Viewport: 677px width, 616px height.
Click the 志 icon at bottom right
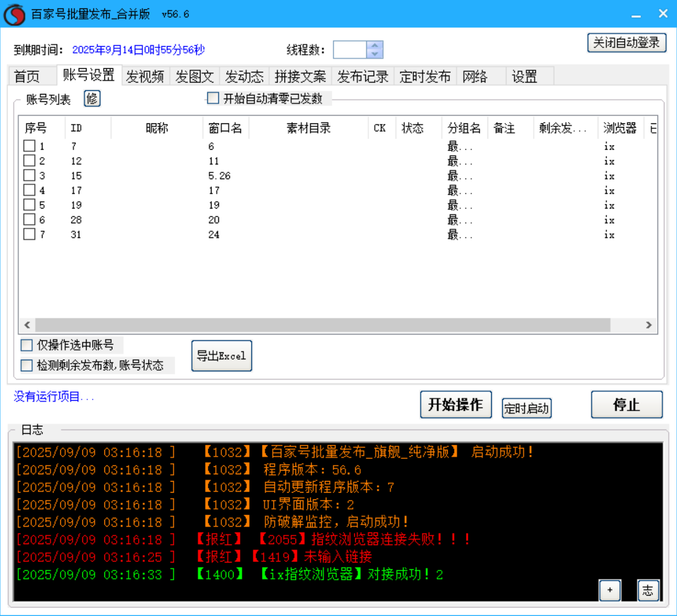pos(648,590)
